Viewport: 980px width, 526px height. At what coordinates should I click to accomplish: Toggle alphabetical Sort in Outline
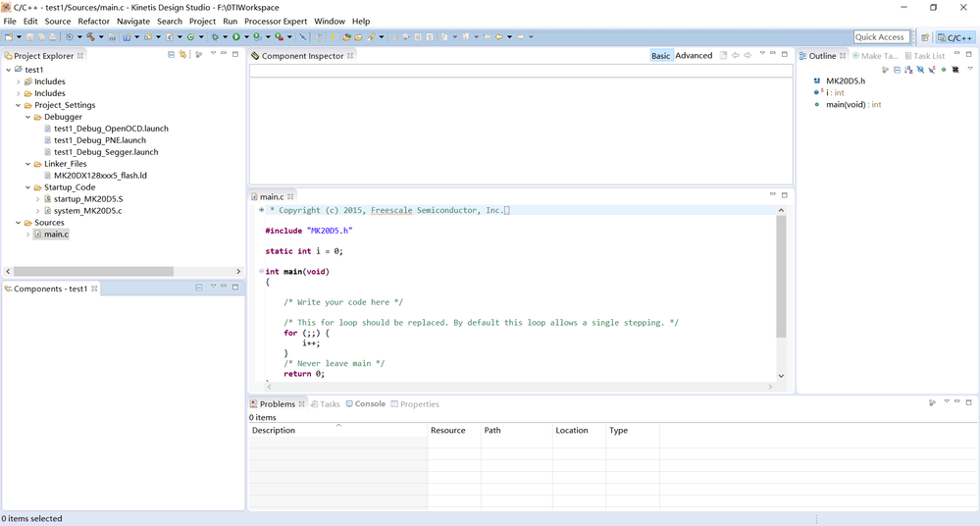(908, 70)
